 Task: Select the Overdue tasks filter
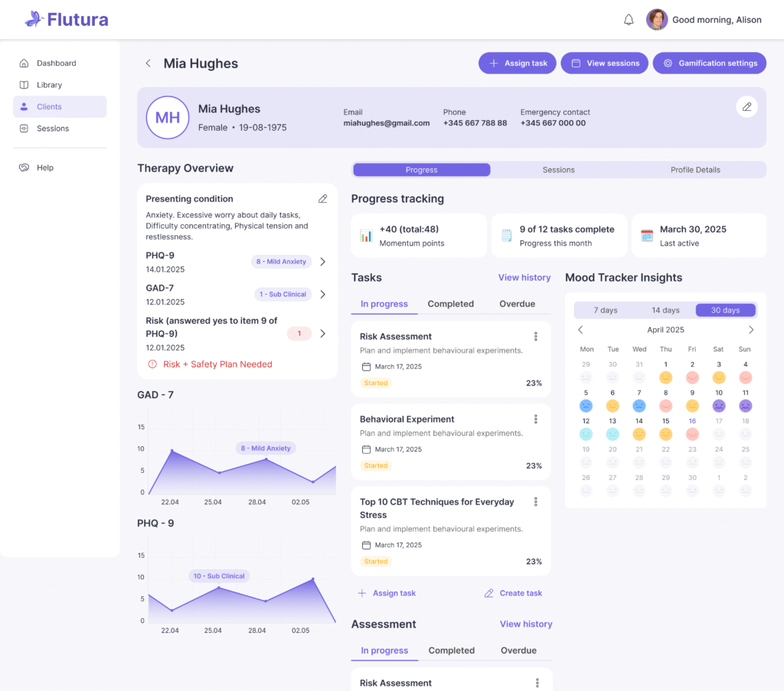[x=518, y=304]
